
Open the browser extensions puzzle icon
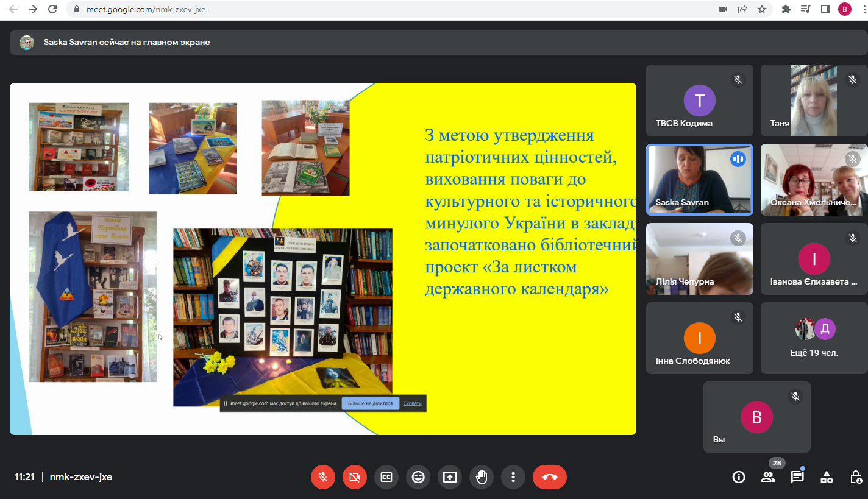coord(786,9)
